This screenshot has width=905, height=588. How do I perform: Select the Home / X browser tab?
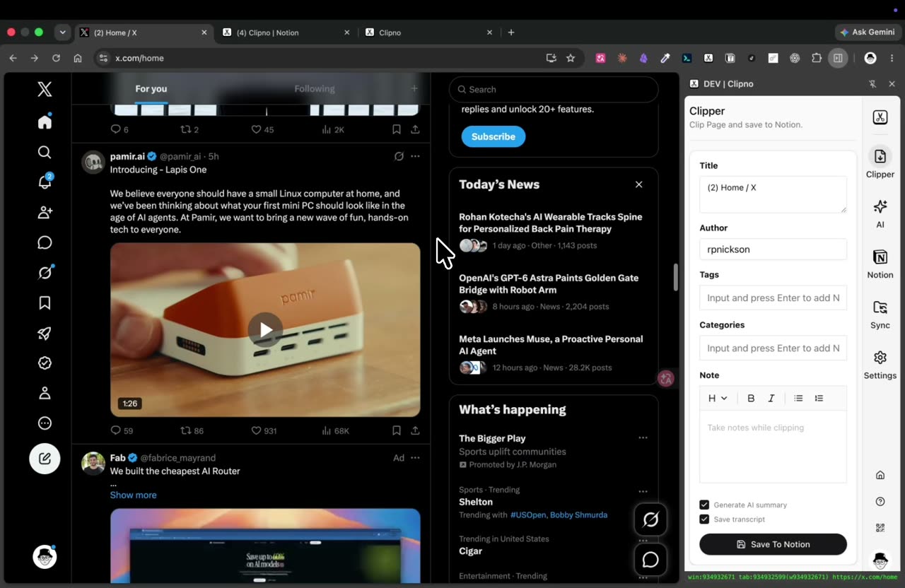[142, 33]
